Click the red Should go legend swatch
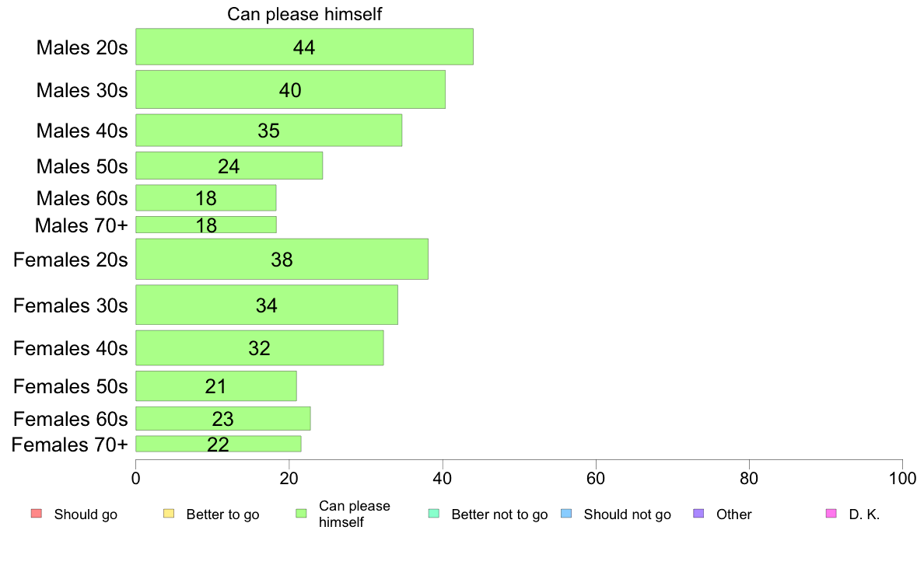 37,514
